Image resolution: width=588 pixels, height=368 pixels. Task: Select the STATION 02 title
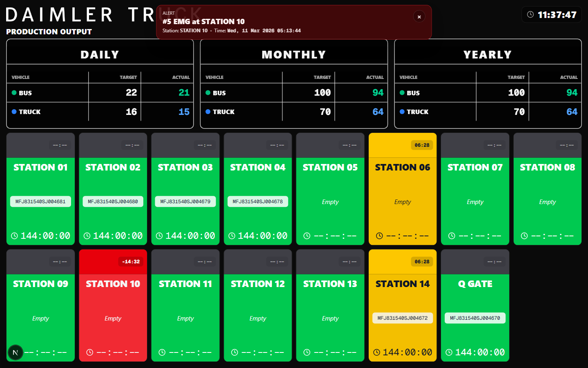point(113,167)
